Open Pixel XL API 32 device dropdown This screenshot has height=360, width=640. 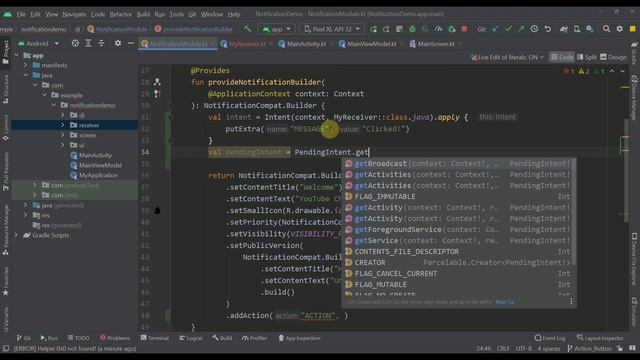coord(332,29)
